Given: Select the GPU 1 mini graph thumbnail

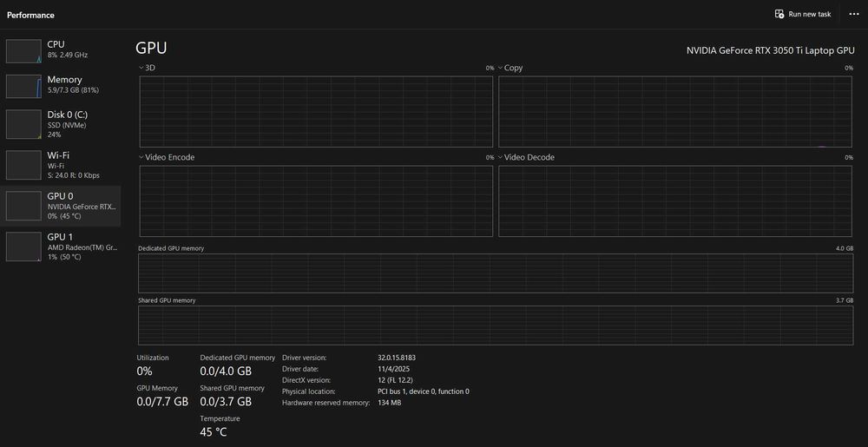Looking at the screenshot, I should [23, 247].
